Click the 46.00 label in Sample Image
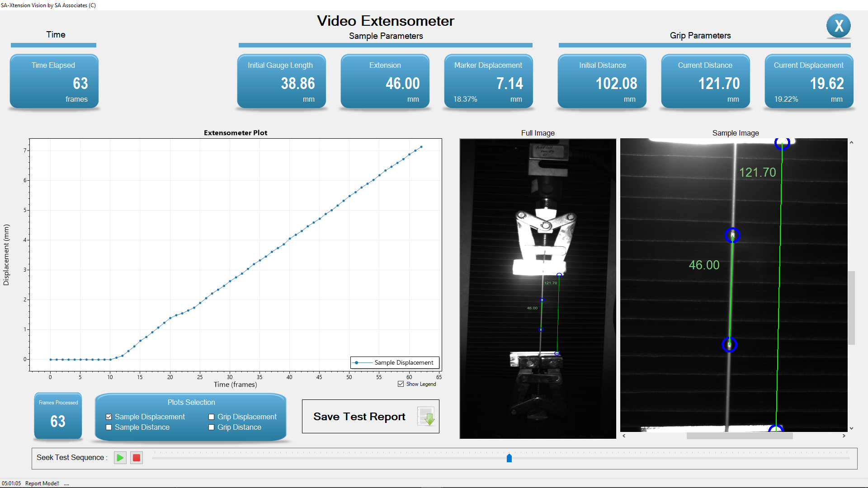 (704, 265)
